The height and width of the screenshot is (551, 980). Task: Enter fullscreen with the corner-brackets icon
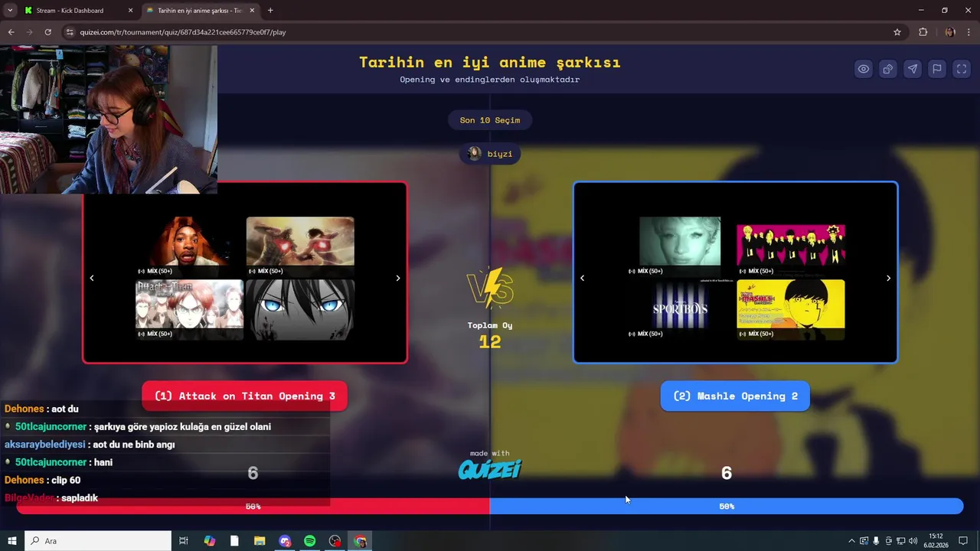pyautogui.click(x=962, y=69)
